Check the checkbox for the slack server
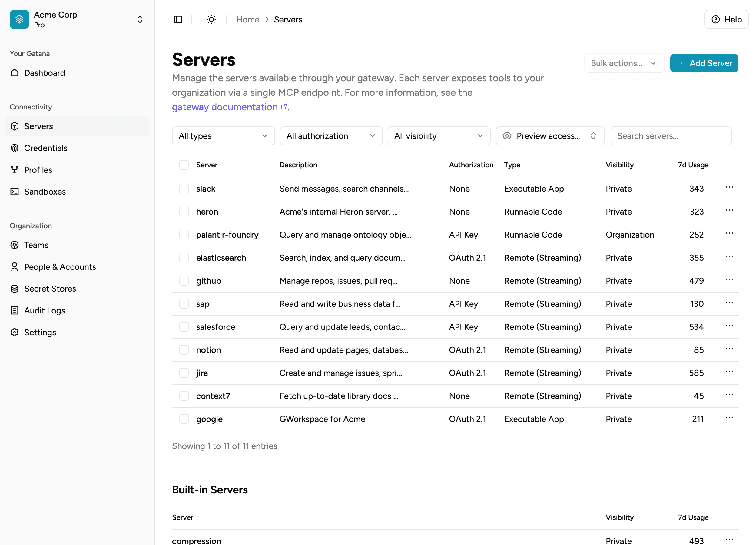Viewport: 756px width, 545px height. point(184,189)
